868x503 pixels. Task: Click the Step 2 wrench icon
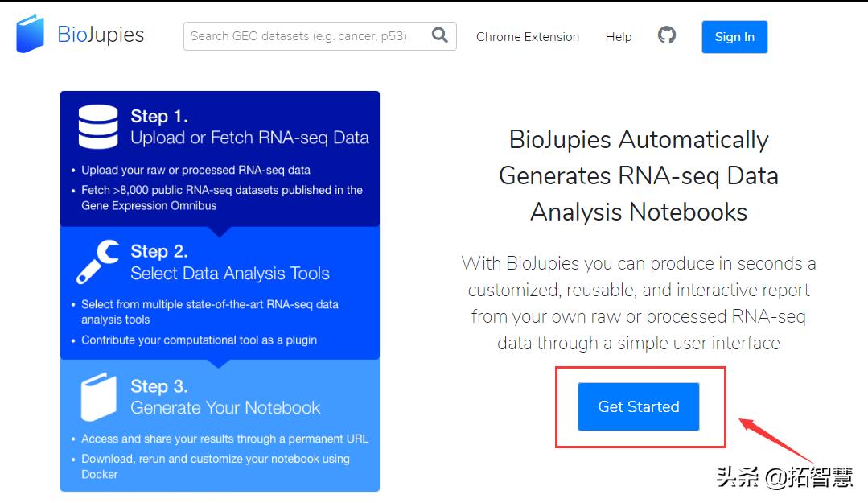coord(97,262)
